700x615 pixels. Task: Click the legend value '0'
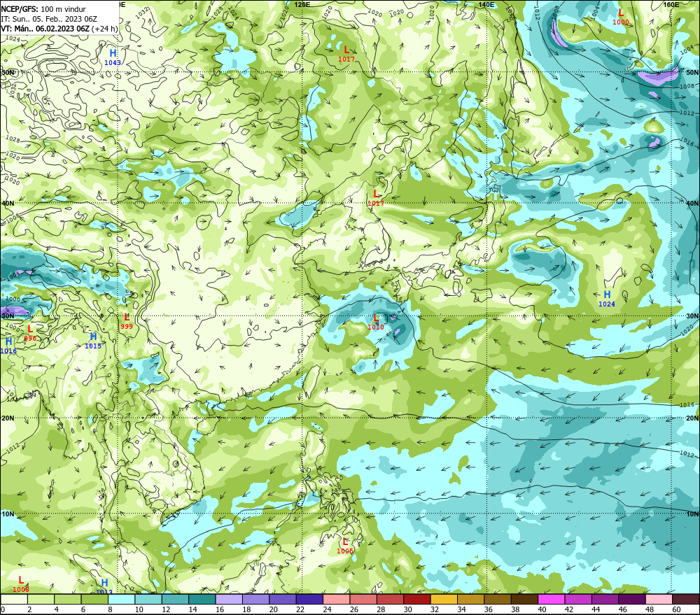click(3, 609)
